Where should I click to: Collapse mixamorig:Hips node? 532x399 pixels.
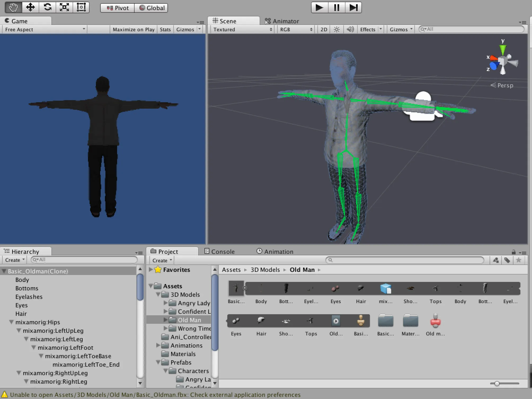click(12, 322)
